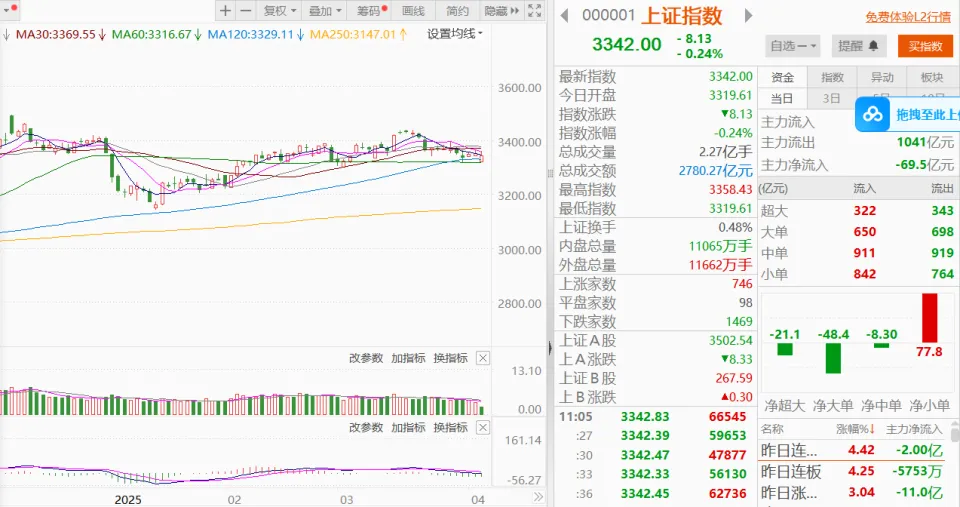Click the minus zoom-out chart icon

(244, 11)
